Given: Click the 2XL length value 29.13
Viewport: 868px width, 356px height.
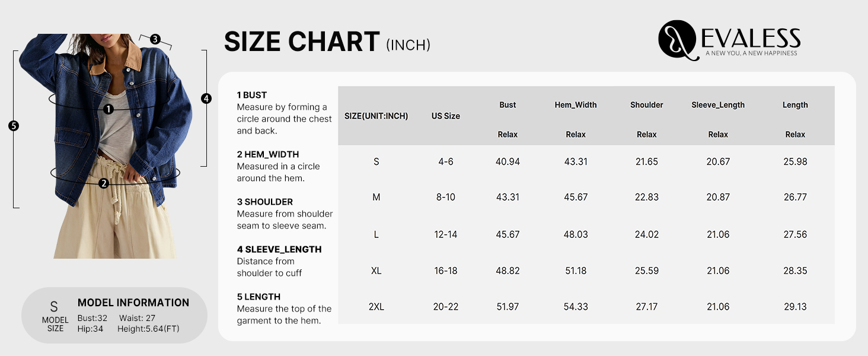Looking at the screenshot, I should pyautogui.click(x=795, y=307).
